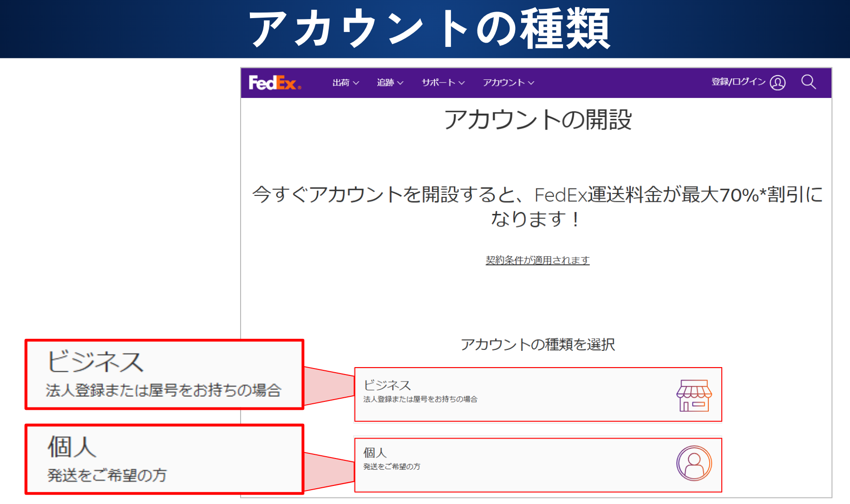
Task: Open the サポート menu
Action: click(443, 83)
